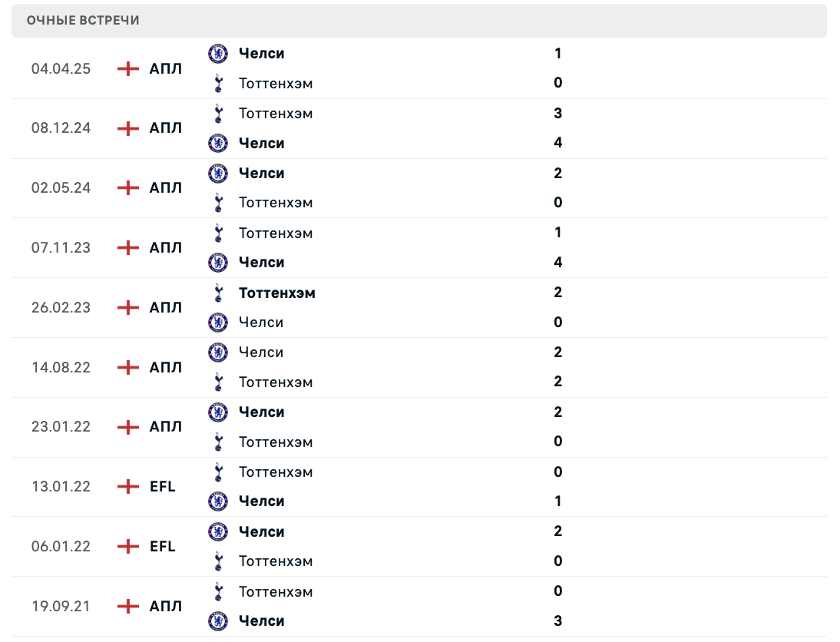The height and width of the screenshot is (642, 840).
Task: Click England flag beside 02.05.24 match
Action: [128, 188]
